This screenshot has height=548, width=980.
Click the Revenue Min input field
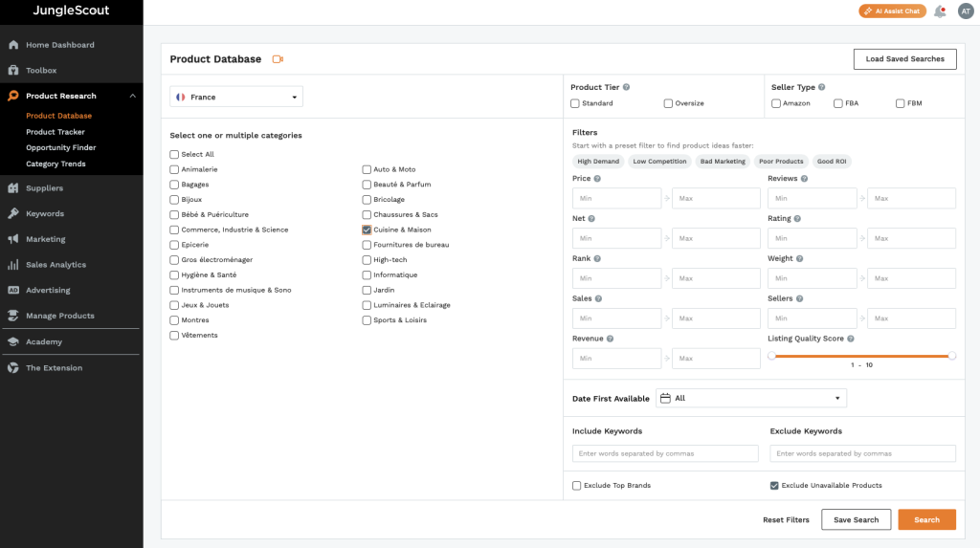pyautogui.click(x=617, y=358)
